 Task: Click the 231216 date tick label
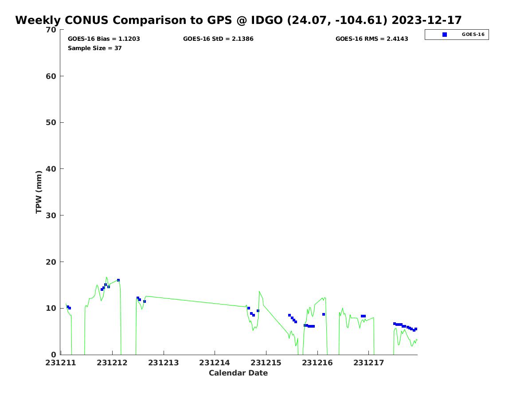[x=317, y=363]
